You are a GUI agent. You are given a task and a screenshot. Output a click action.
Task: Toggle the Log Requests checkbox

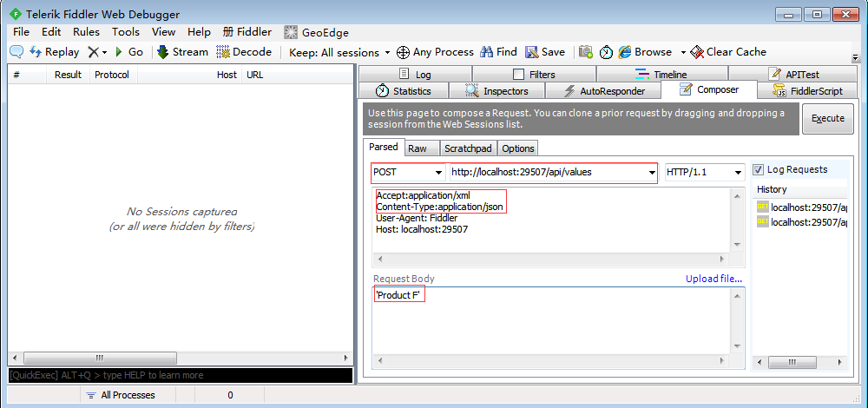pos(759,170)
